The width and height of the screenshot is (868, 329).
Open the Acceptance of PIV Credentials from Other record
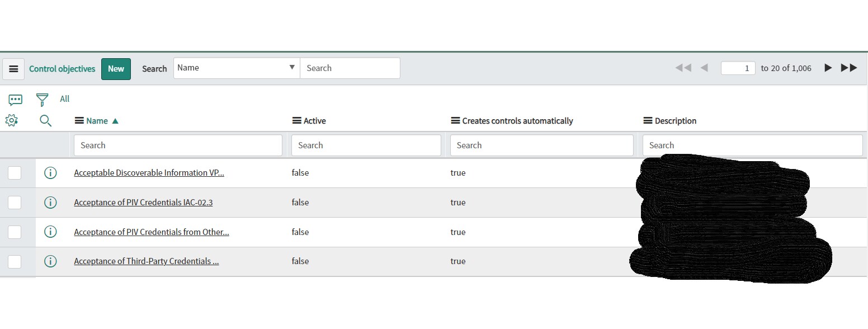[151, 232]
